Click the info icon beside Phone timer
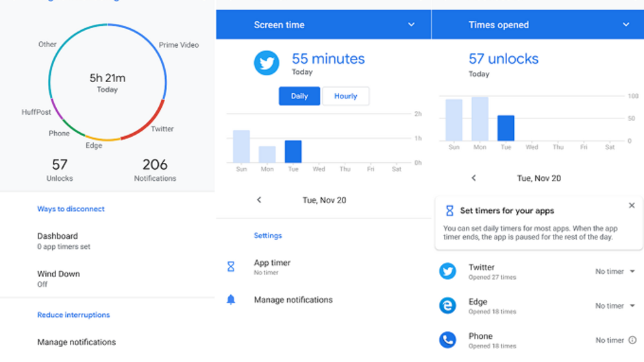Screen dimensions: 644x362 (x=632, y=340)
